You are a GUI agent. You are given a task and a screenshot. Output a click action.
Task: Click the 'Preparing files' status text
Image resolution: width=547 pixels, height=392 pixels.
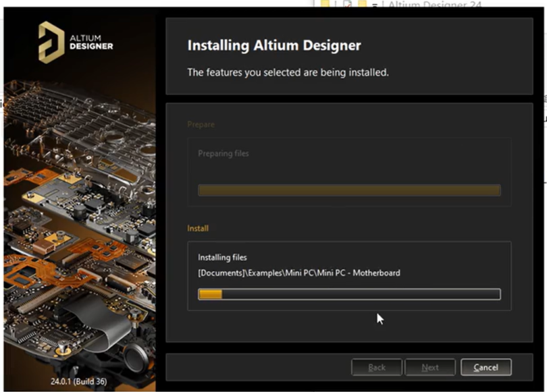[224, 153]
